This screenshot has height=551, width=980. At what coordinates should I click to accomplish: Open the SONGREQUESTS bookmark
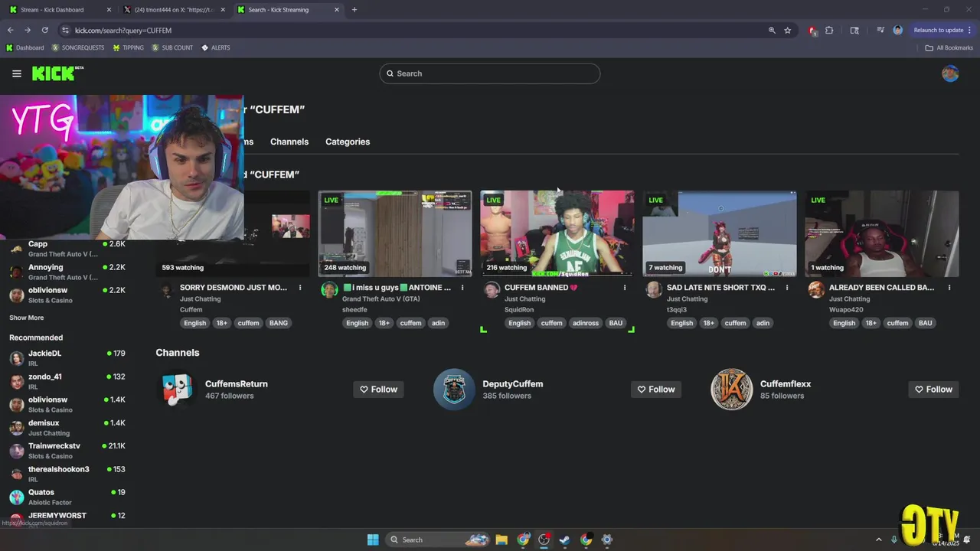tap(78, 47)
